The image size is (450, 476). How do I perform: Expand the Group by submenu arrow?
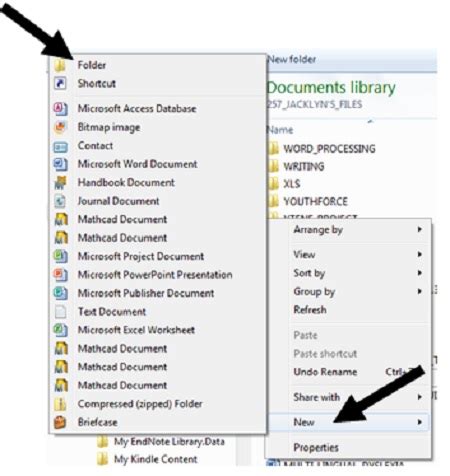[420, 291]
